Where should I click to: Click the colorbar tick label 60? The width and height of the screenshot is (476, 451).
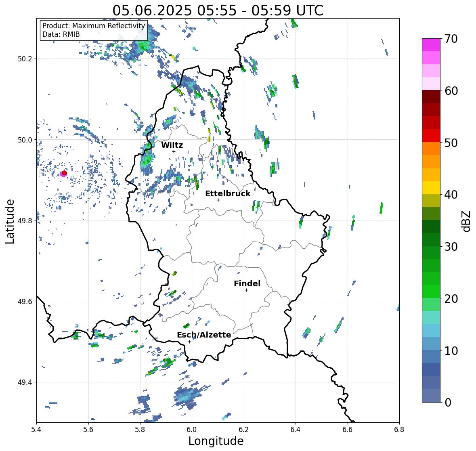451,91
